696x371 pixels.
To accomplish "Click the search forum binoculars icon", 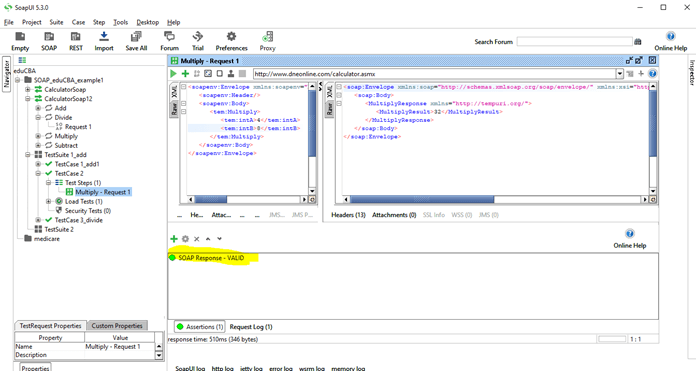I will pos(638,42).
